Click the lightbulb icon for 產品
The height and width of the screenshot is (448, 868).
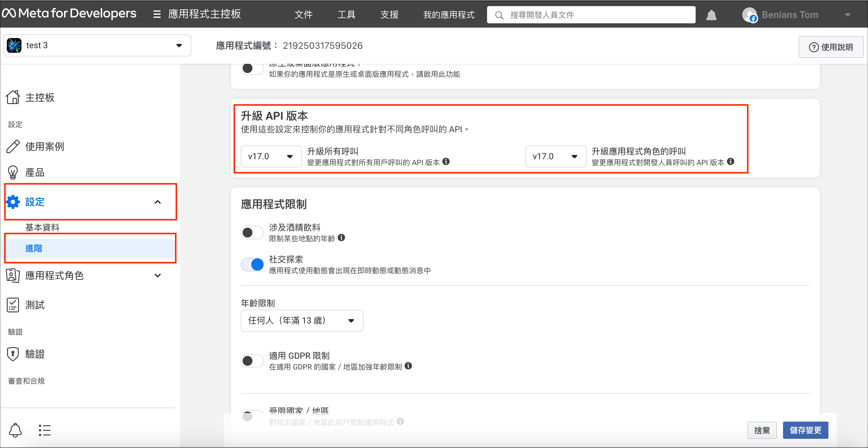point(13,172)
